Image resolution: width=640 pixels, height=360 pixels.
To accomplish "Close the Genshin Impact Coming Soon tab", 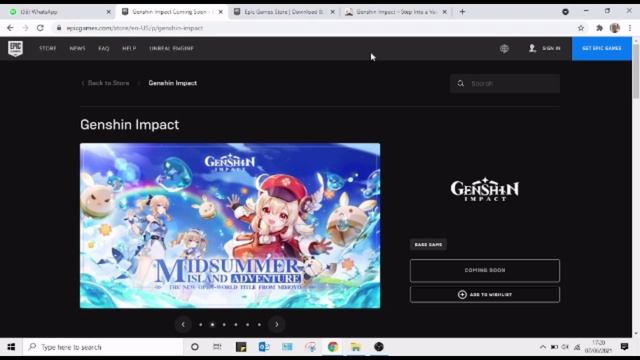I will [x=221, y=12].
